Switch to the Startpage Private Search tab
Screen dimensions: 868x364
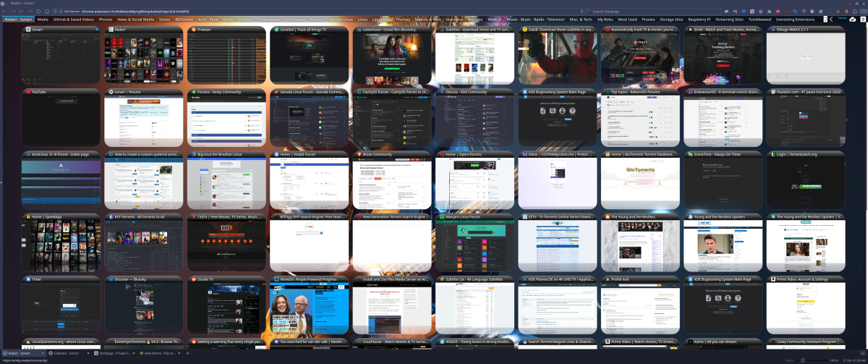tap(115, 353)
